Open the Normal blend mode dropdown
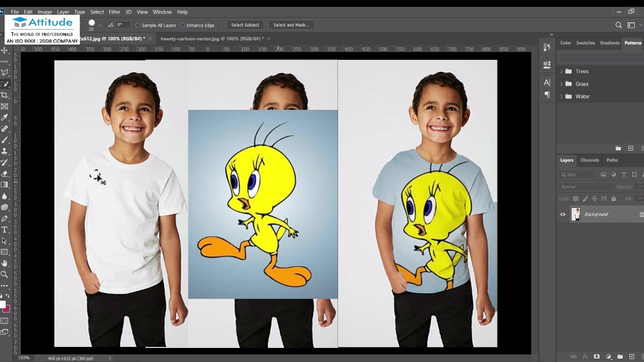Screen dimensions: 644x362 coord(586,187)
